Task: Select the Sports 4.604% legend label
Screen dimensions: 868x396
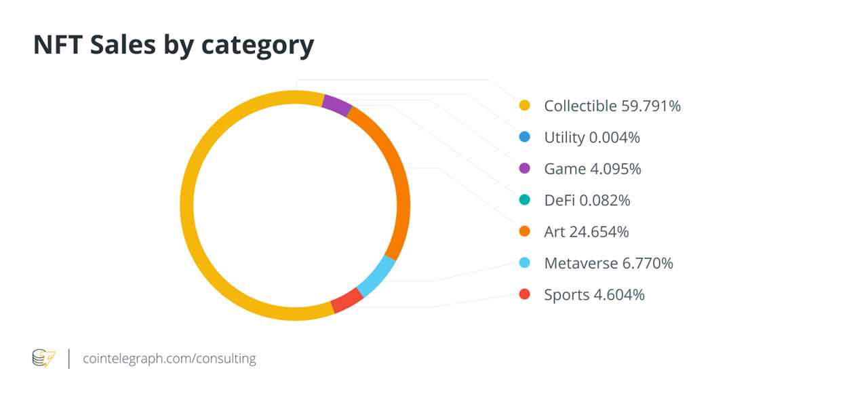Action: coord(594,295)
